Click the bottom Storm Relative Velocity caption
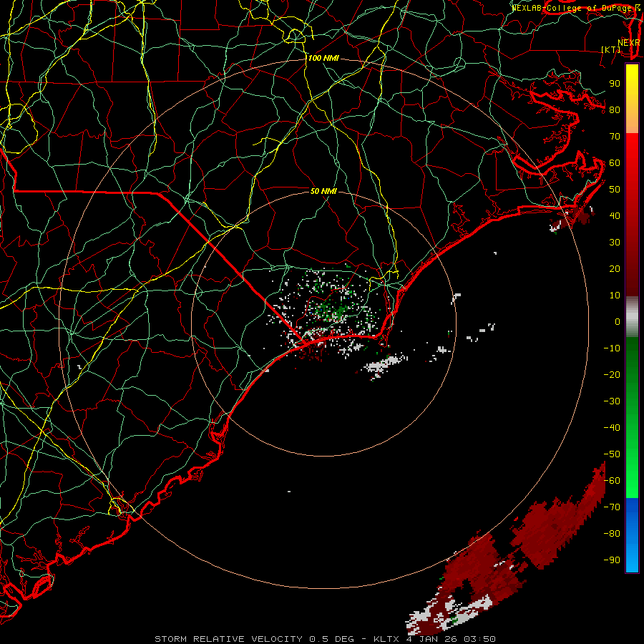This screenshot has width=644, height=644. click(x=326, y=639)
